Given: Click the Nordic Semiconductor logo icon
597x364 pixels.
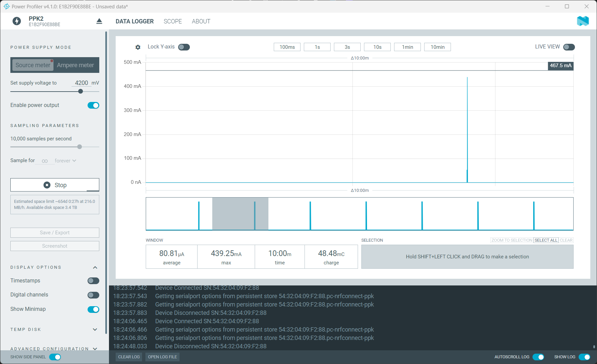Looking at the screenshot, I should point(583,21).
